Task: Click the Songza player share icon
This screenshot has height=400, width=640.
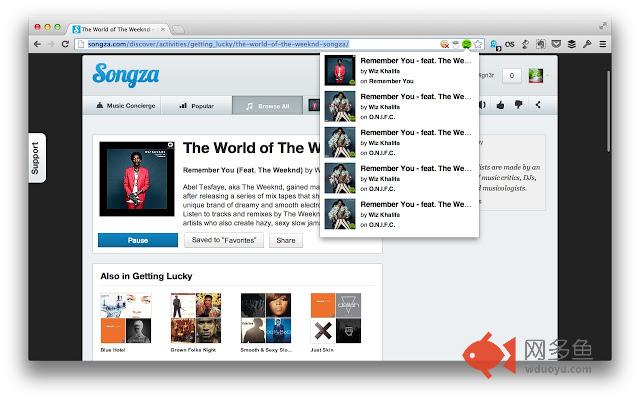Action: tap(538, 105)
